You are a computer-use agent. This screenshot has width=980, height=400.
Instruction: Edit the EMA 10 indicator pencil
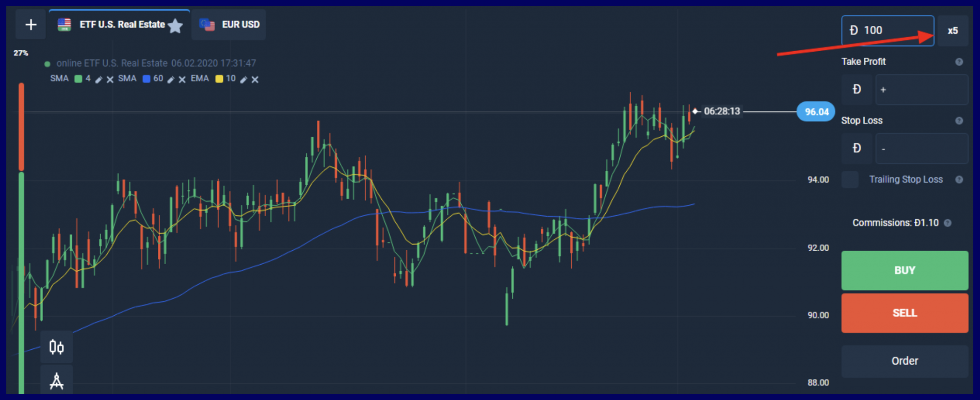244,79
